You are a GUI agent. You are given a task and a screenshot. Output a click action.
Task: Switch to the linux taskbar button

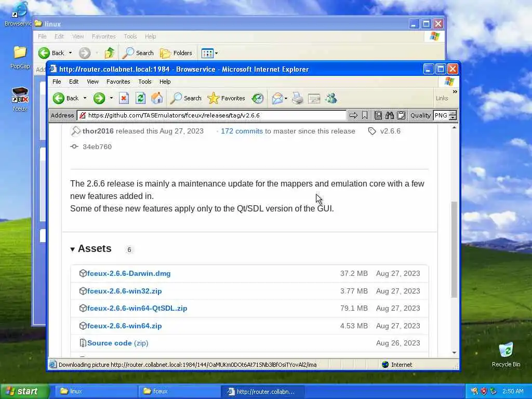click(x=96, y=392)
